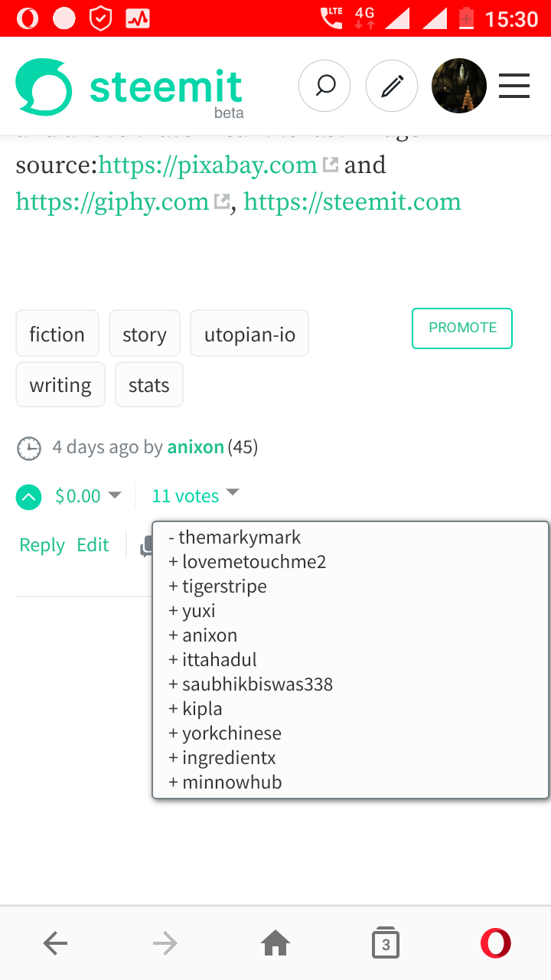Tap the Steemit logo

(129, 89)
